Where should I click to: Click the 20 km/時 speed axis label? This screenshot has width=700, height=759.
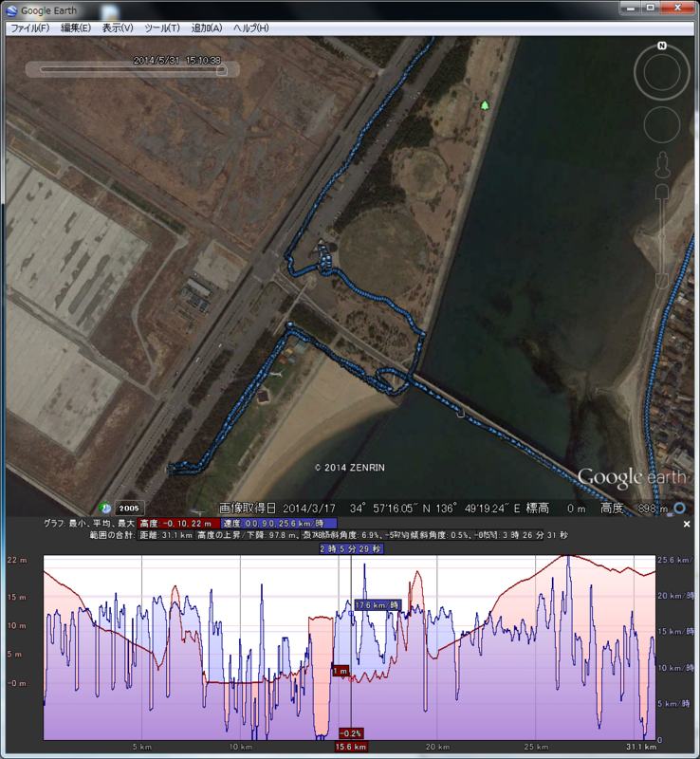click(675, 596)
